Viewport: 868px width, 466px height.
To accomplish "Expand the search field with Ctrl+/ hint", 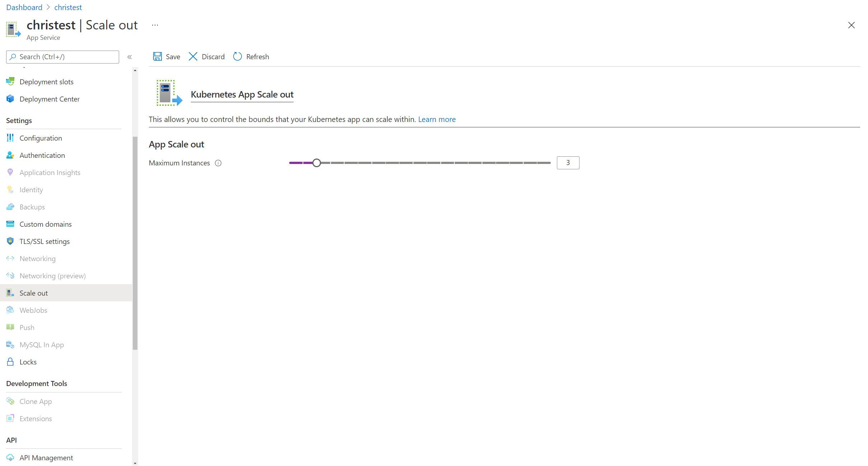I will 62,57.
